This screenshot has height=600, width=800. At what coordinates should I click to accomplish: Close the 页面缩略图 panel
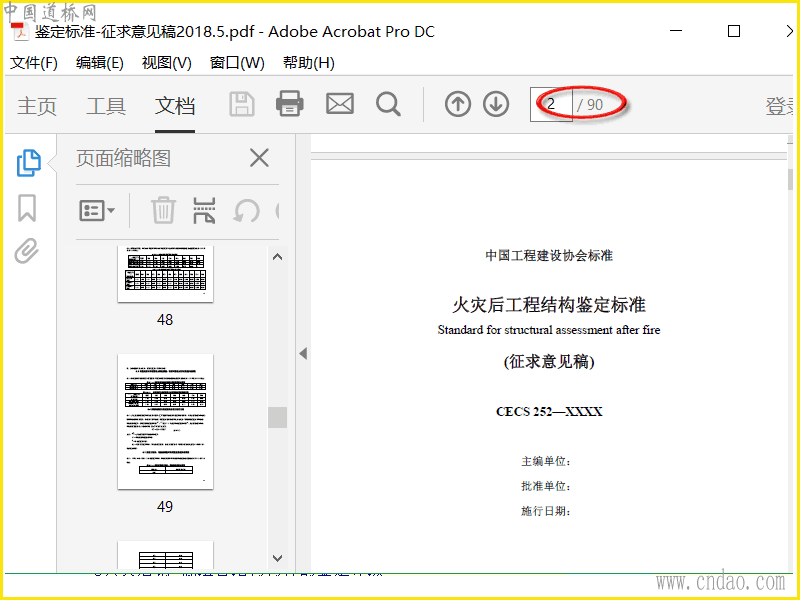tap(259, 158)
